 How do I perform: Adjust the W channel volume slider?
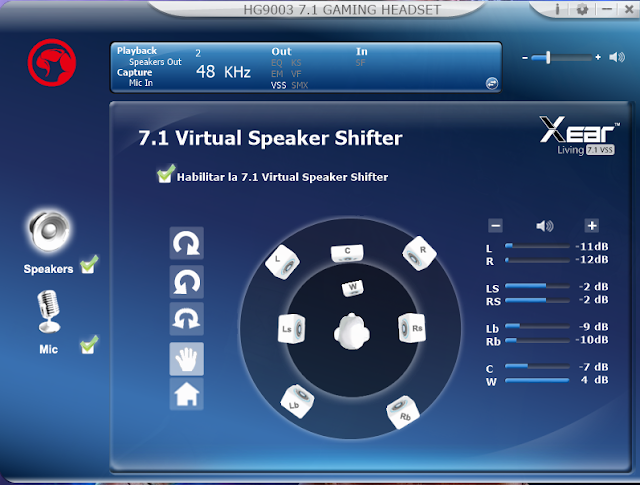click(x=537, y=380)
